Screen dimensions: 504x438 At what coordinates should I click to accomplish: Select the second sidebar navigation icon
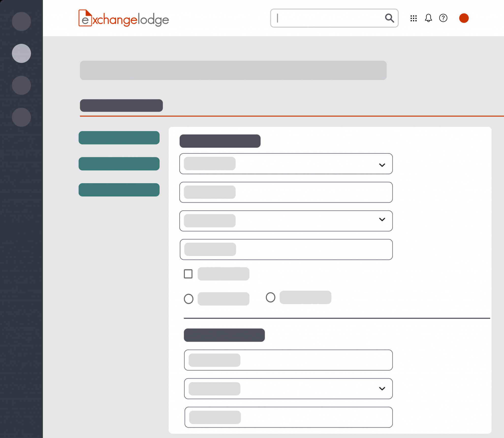(21, 53)
